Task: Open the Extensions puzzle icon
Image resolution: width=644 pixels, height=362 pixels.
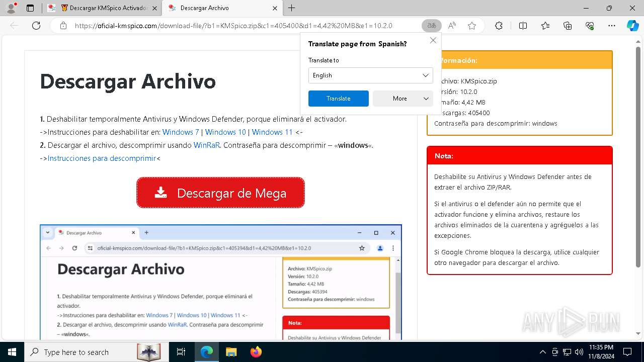Action: (x=499, y=26)
